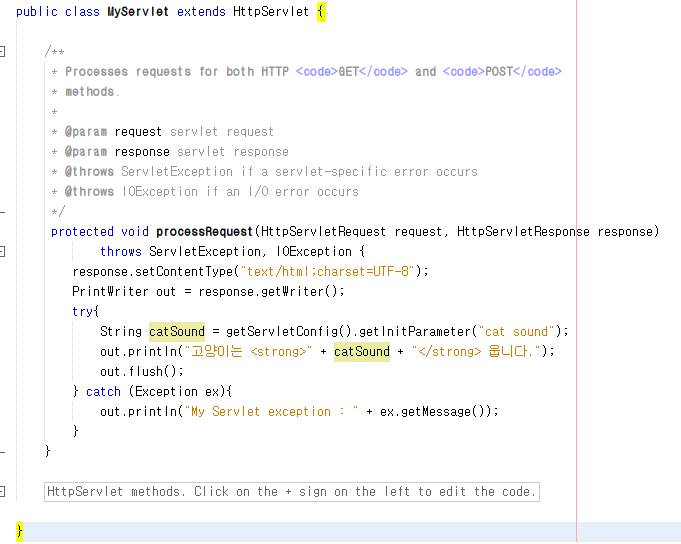Collapse the processRequest method fold marker

click(2, 251)
